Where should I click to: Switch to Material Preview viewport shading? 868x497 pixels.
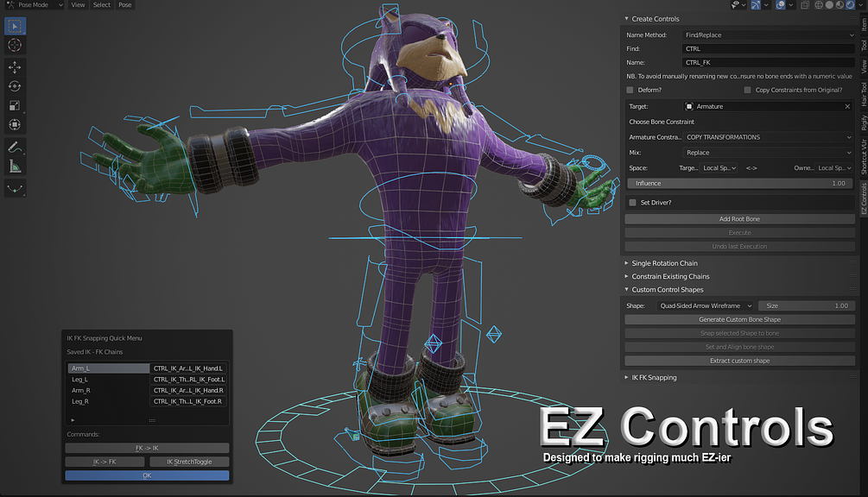(x=839, y=5)
